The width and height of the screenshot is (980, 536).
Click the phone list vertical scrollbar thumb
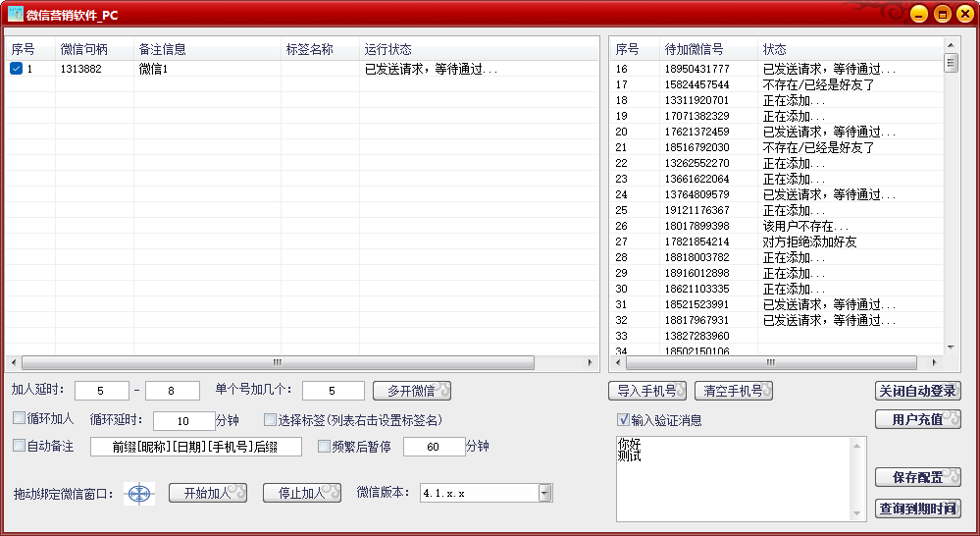(950, 63)
